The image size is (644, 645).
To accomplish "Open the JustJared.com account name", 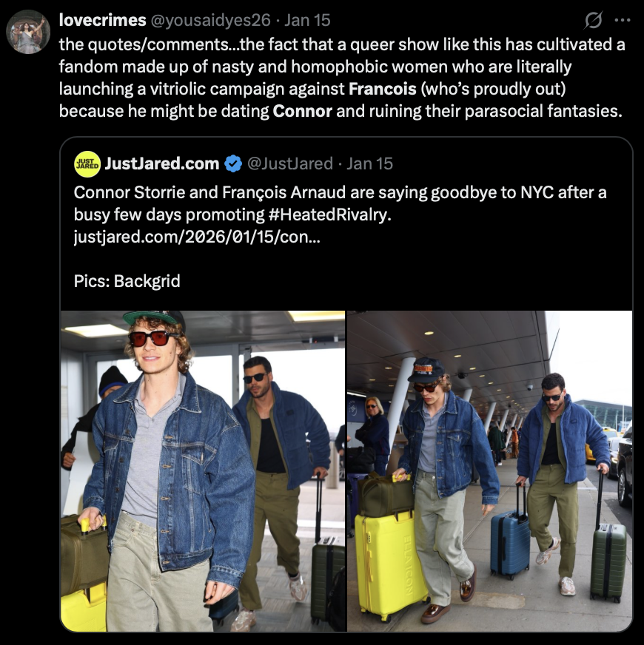I will point(162,163).
